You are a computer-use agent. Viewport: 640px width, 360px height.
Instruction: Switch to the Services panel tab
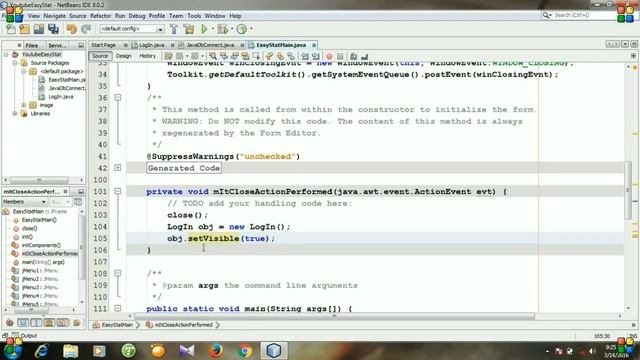click(58, 45)
